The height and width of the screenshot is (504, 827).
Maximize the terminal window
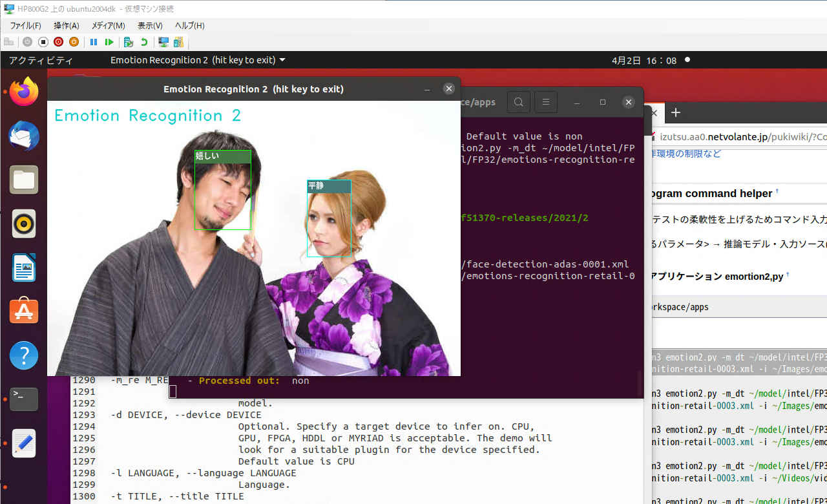[x=603, y=102]
